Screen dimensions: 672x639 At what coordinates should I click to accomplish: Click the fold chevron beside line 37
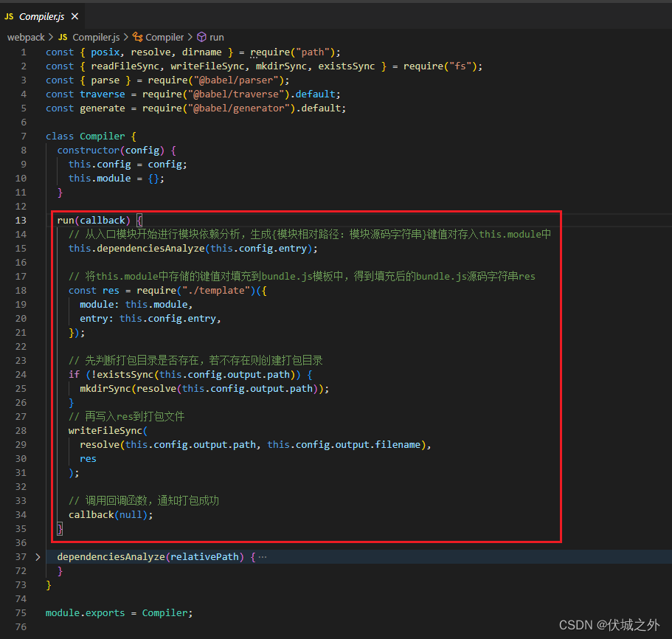point(36,556)
